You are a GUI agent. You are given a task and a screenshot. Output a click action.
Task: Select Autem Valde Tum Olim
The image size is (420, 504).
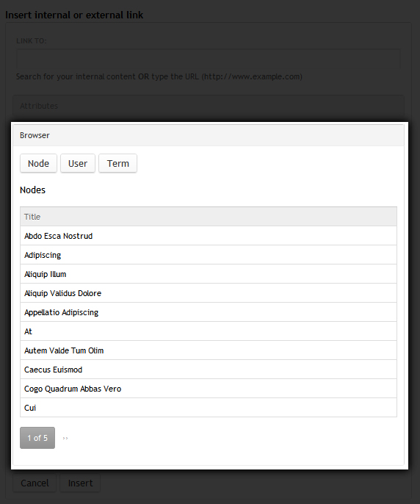[209, 350]
